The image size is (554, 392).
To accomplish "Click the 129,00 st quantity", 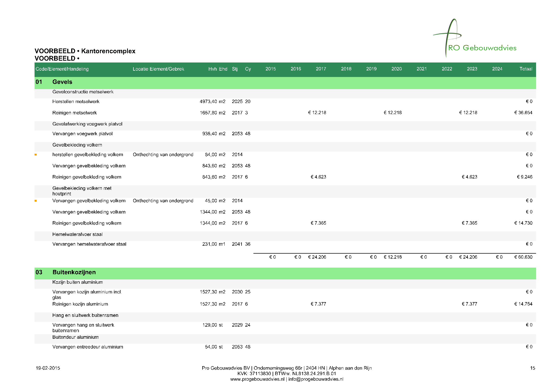I will click(x=213, y=325).
